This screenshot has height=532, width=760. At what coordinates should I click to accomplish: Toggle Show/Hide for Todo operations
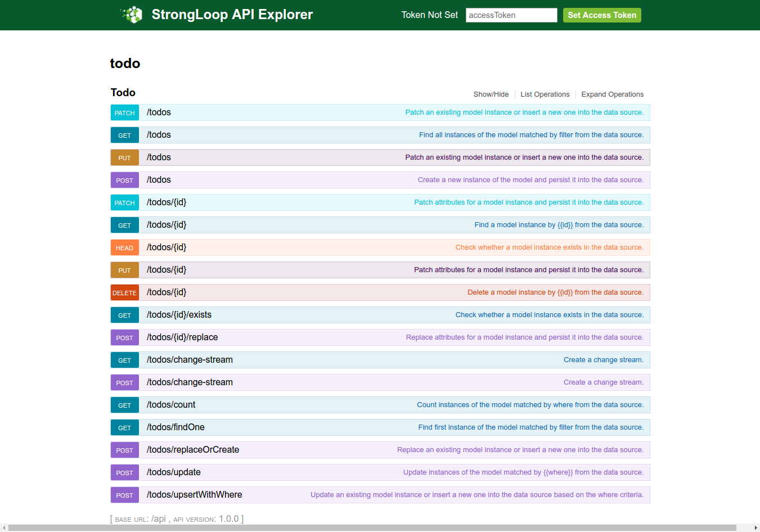point(491,94)
